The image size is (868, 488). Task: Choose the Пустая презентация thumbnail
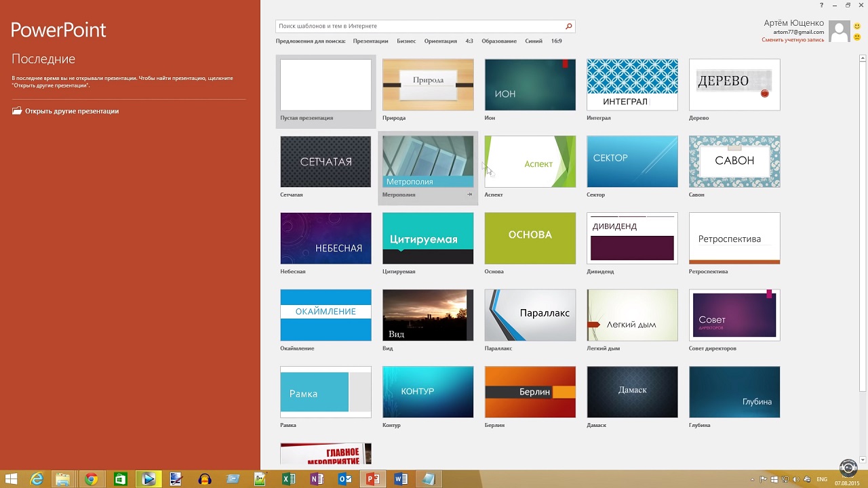pos(325,85)
